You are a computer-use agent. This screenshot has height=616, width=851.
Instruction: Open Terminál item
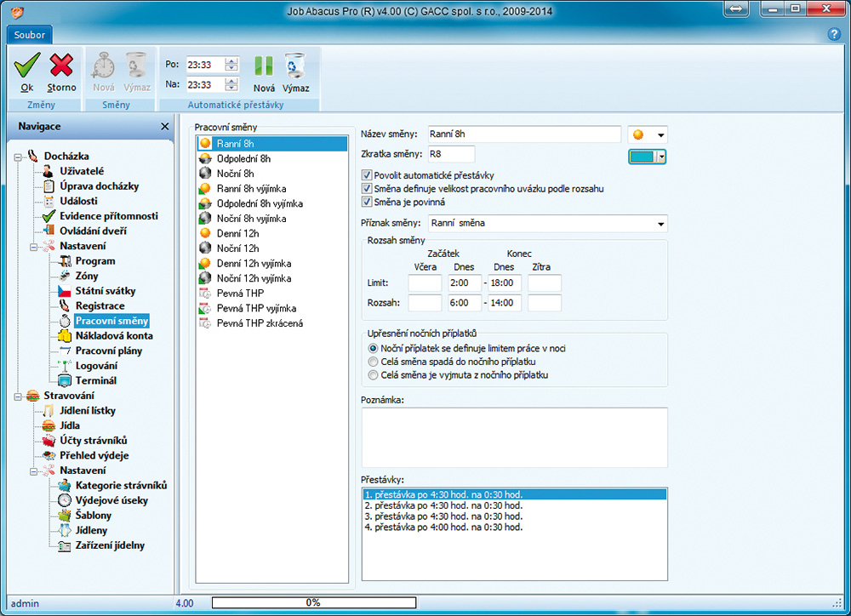pos(95,380)
